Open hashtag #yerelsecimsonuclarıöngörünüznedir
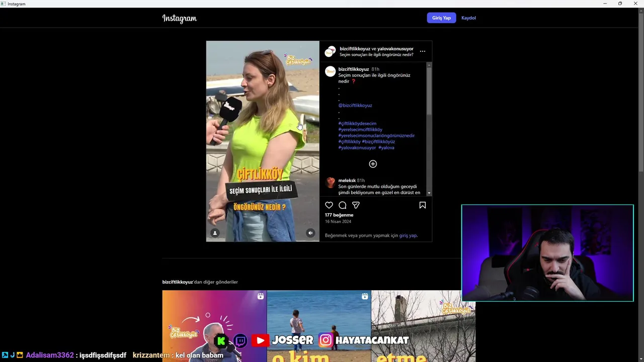Viewport: 644px width, 362px height. [376, 136]
